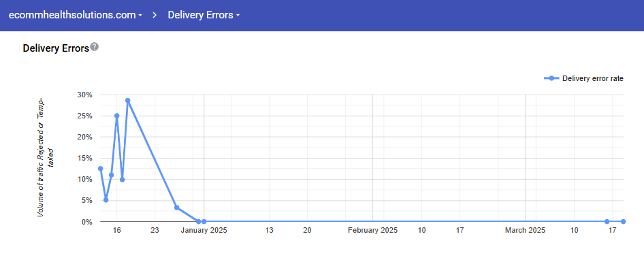Viewport: 644px width, 262px height.
Task: Select the lowest early point near 5%
Action: [x=106, y=200]
